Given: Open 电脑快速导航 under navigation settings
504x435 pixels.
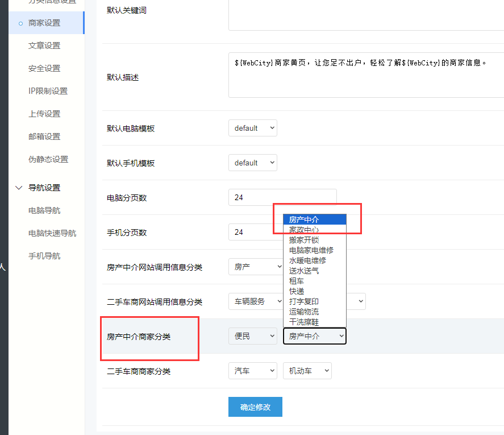Looking at the screenshot, I should (x=52, y=233).
